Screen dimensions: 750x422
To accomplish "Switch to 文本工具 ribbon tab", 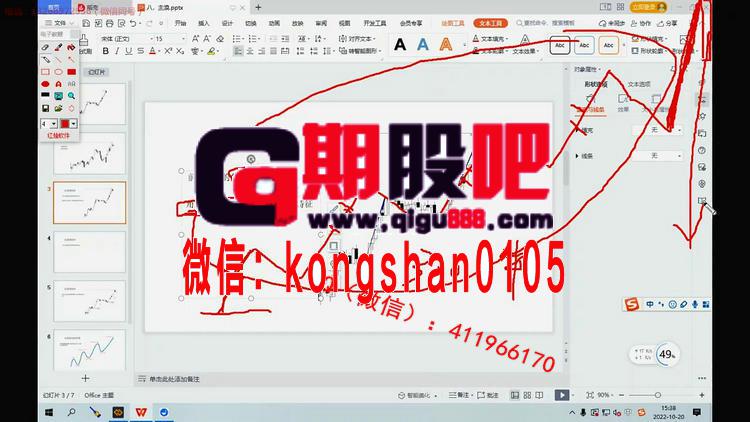I will 491,23.
